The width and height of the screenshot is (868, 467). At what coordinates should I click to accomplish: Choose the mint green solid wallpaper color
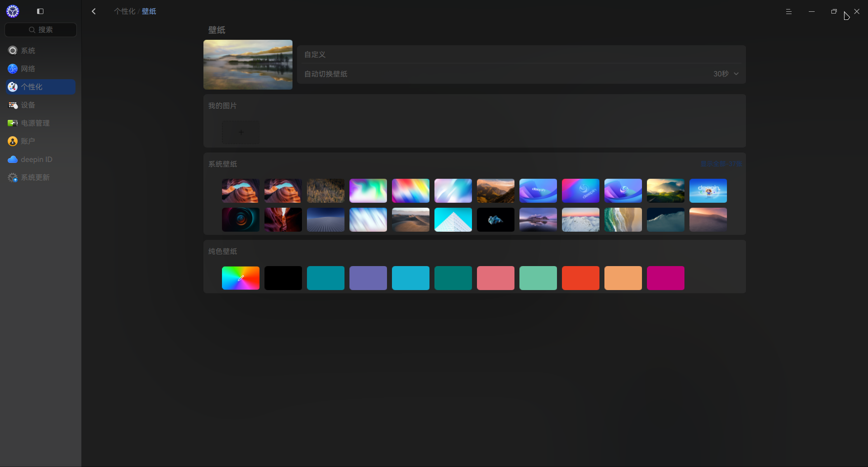[x=538, y=278]
